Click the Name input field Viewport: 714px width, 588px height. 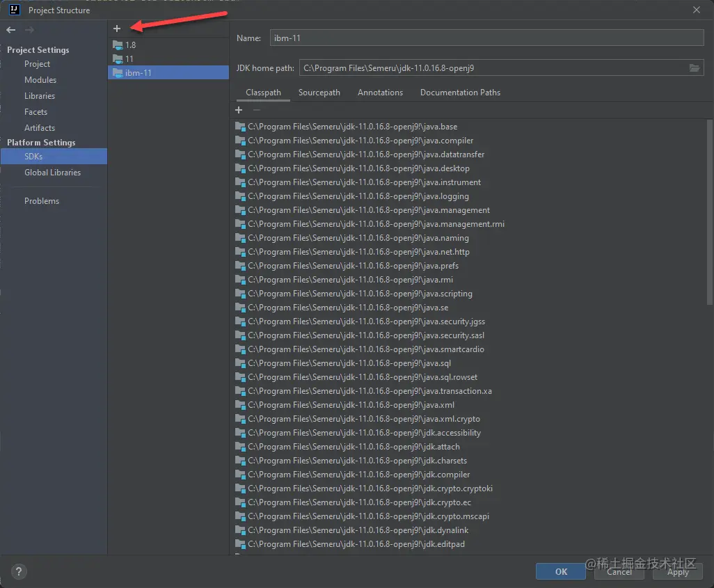pos(486,38)
